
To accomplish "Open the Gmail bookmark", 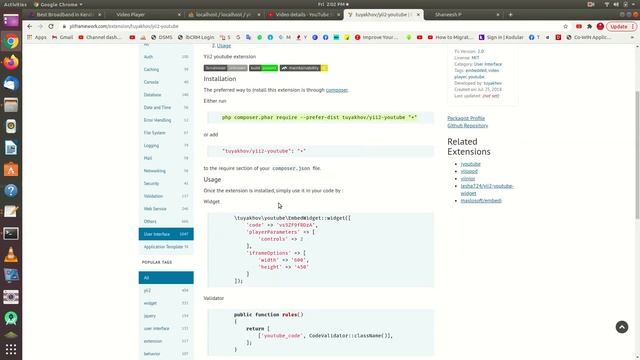I will [x=62, y=37].
